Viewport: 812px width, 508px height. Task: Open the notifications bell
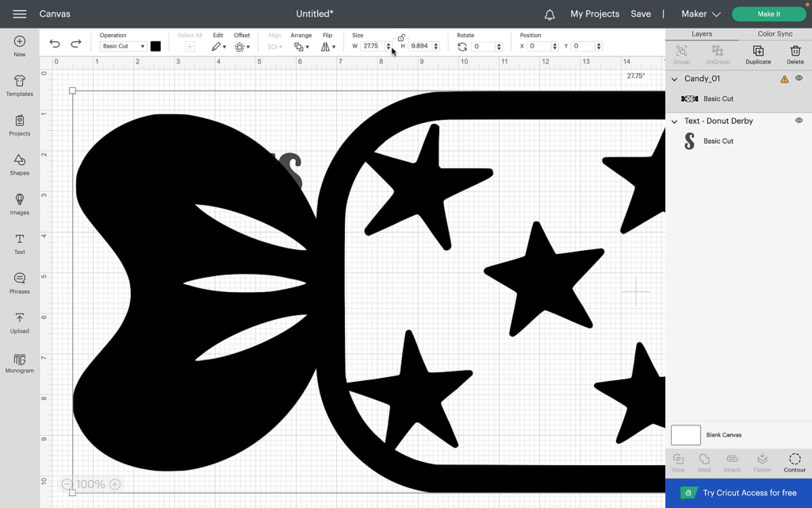[550, 14]
